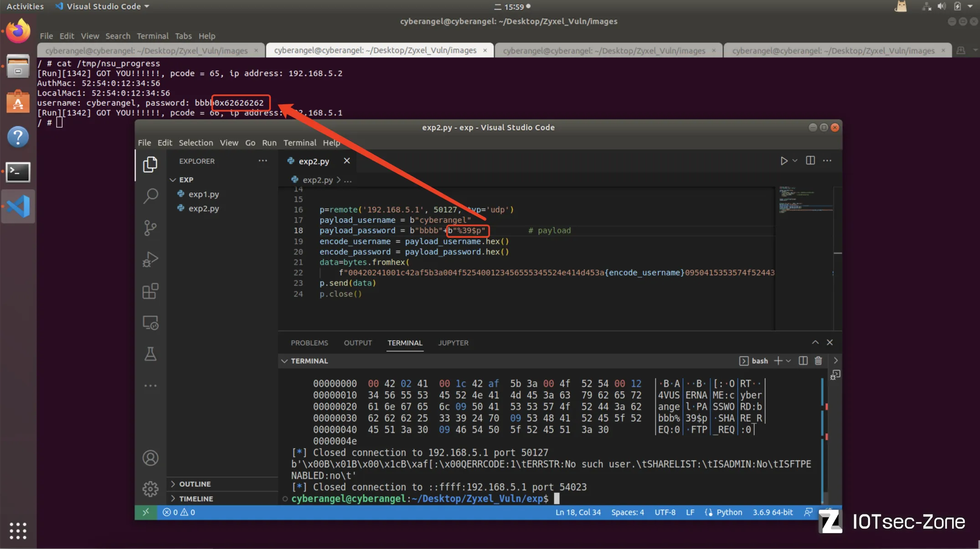Open the Selection menu in VS Code
The width and height of the screenshot is (980, 549).
tap(196, 143)
